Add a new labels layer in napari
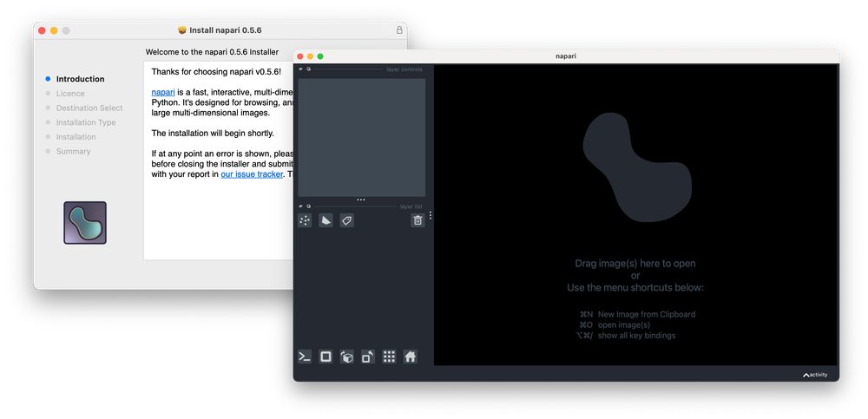Image resolution: width=868 pixels, height=419 pixels. pos(346,220)
